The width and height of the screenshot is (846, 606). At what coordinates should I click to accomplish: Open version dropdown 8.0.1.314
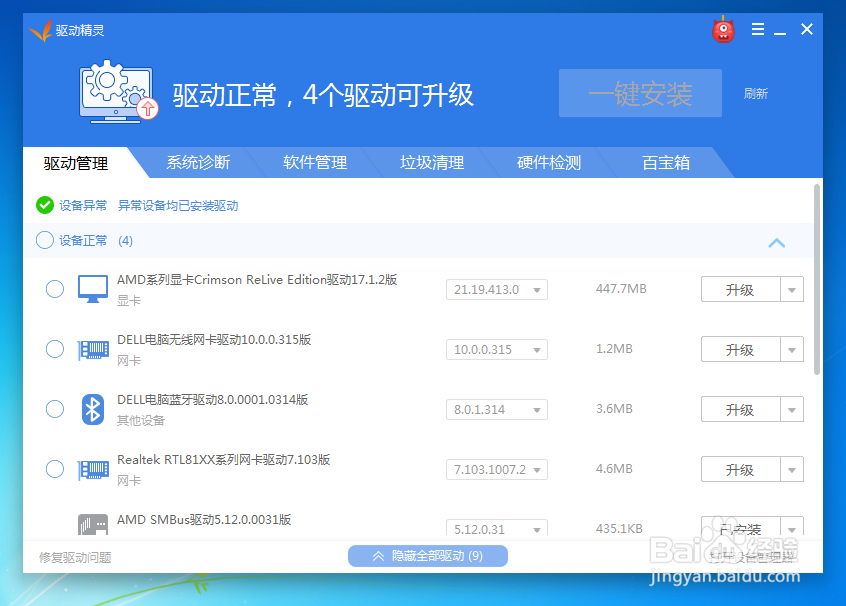coord(497,410)
